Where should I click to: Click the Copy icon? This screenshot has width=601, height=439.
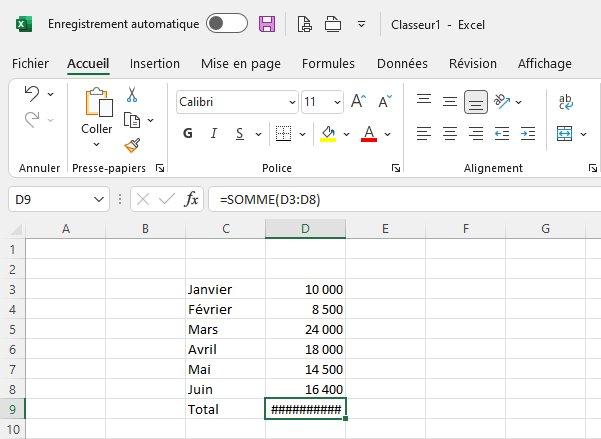point(132,120)
